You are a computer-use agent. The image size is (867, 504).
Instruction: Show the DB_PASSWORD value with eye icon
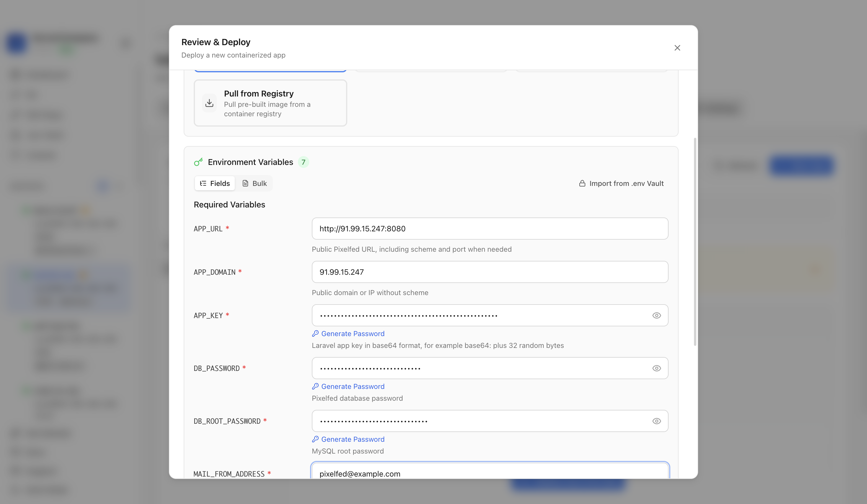(656, 368)
